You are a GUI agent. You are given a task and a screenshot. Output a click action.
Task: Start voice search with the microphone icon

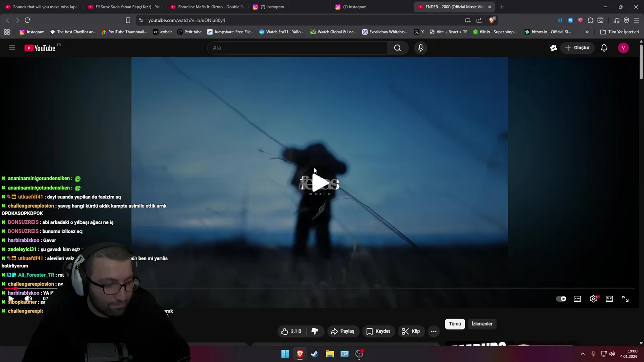tap(421, 48)
